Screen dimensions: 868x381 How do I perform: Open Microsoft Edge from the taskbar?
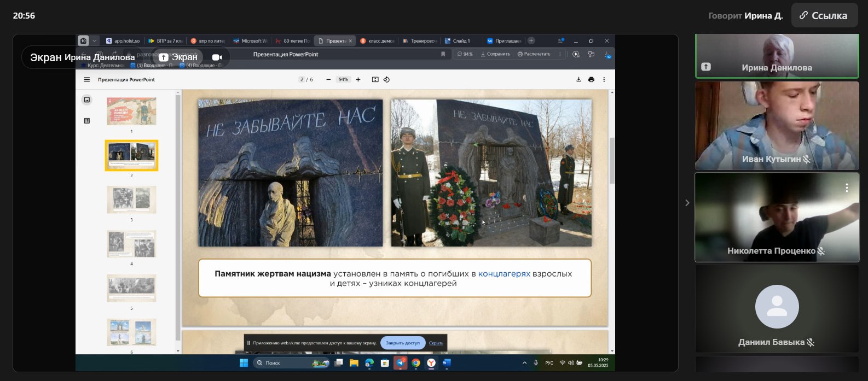(x=369, y=363)
